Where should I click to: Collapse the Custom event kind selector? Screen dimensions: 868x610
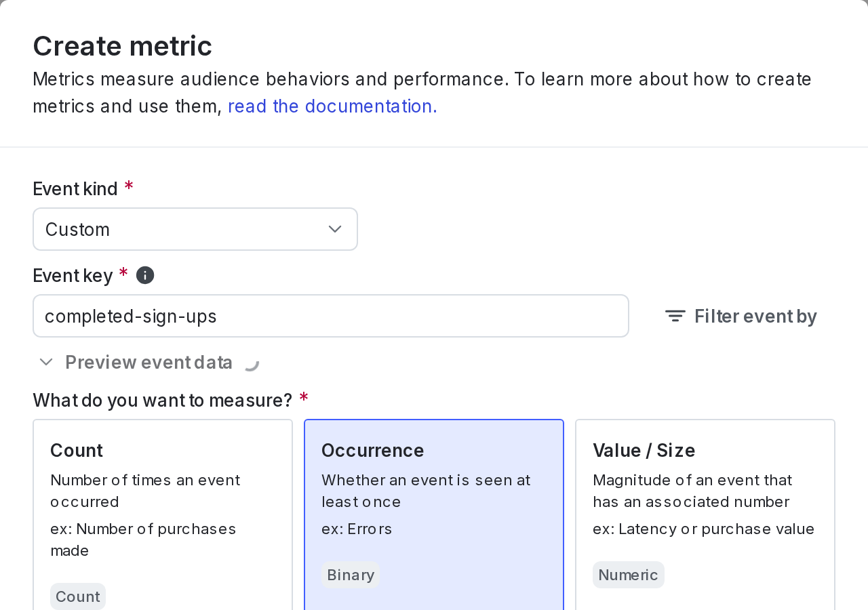pos(195,228)
